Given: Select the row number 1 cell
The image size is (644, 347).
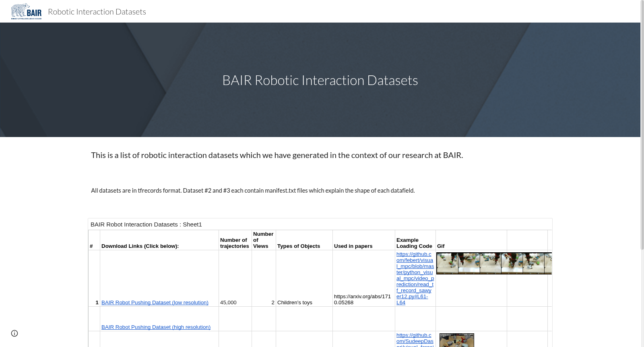Looking at the screenshot, I should coord(94,278).
